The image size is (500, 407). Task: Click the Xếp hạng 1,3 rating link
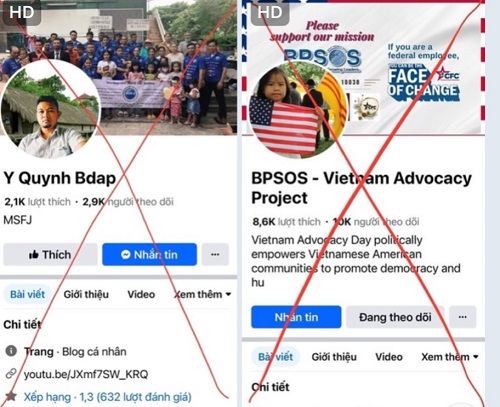point(107,397)
